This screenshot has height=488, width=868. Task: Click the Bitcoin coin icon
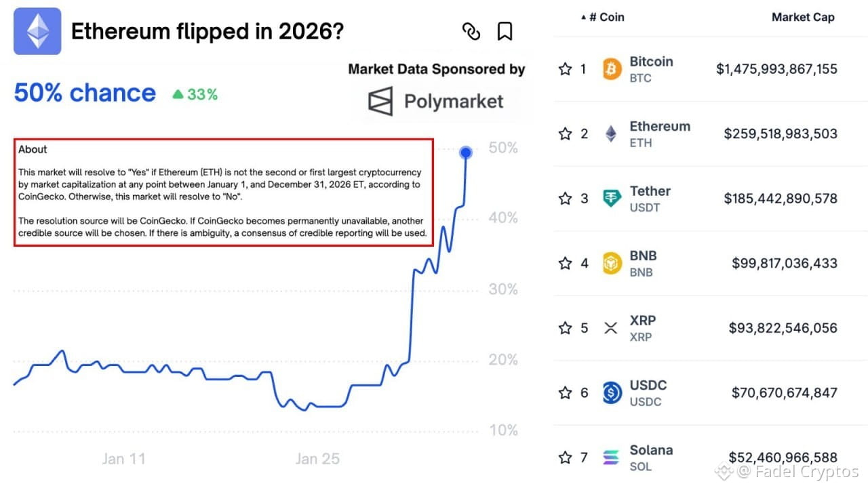pos(612,69)
